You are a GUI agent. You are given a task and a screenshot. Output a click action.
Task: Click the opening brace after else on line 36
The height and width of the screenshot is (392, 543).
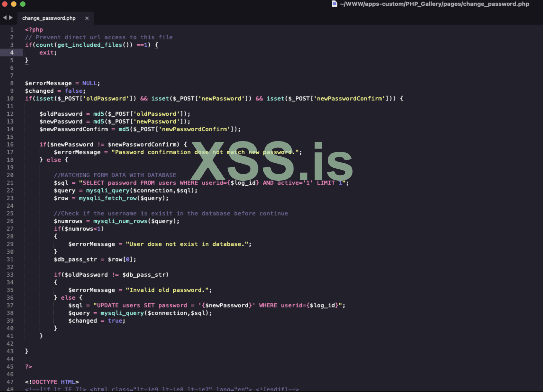[81, 298]
